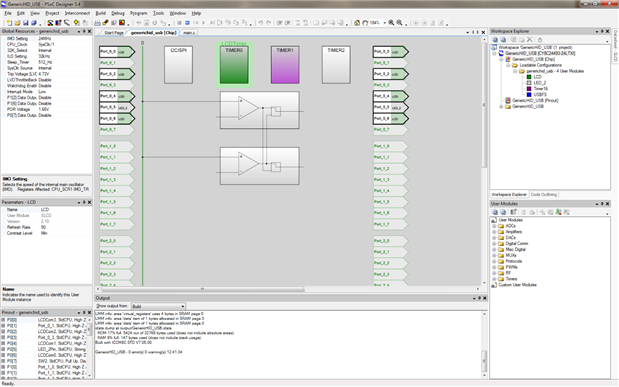The image size is (619, 387).
Task: Toggle auto-hide pin on Global Resources panel
Action: (84, 31)
